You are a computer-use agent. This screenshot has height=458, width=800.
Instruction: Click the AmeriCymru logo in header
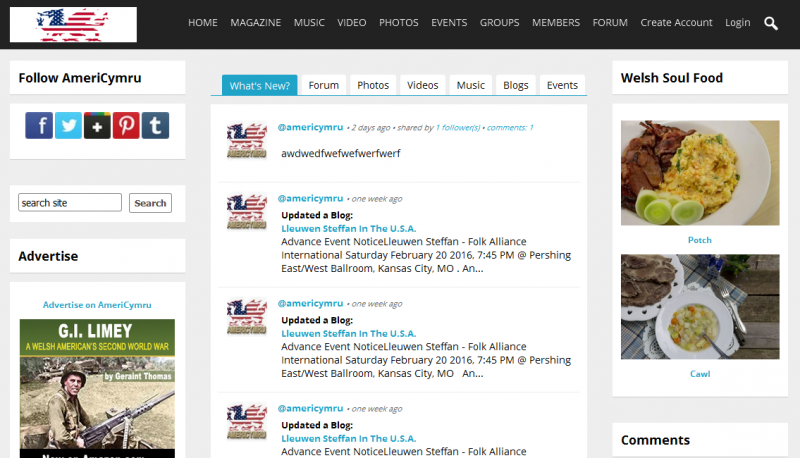[73, 24]
